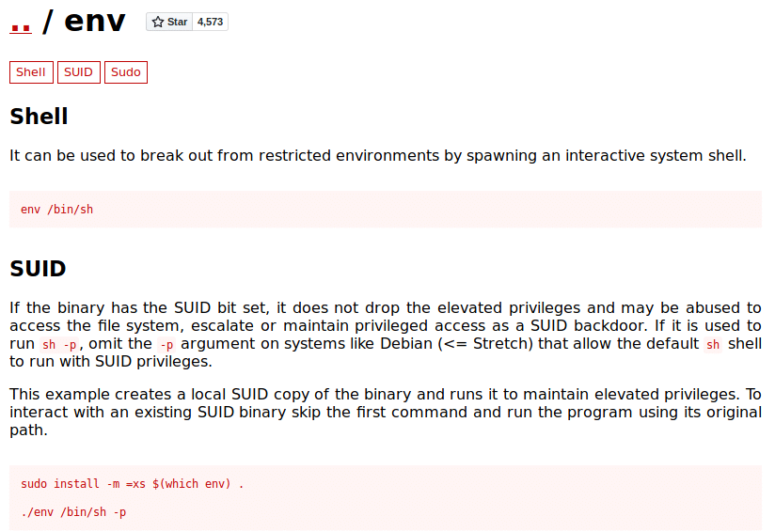Click the Shell section heading
Image resolution: width=775 pixels, height=532 pixels.
click(x=40, y=117)
